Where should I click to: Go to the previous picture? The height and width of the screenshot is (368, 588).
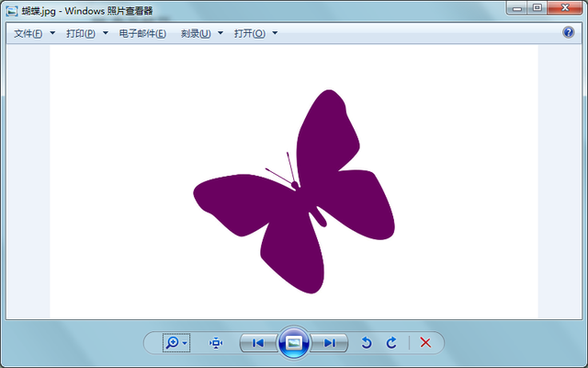[x=258, y=343]
